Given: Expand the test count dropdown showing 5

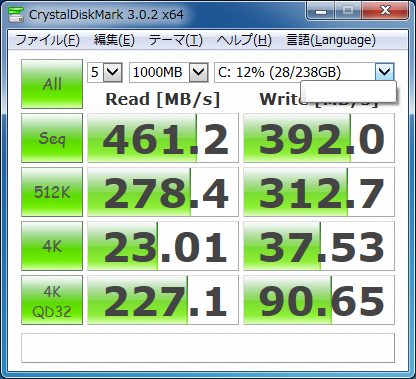Looking at the screenshot, I should click(113, 72).
